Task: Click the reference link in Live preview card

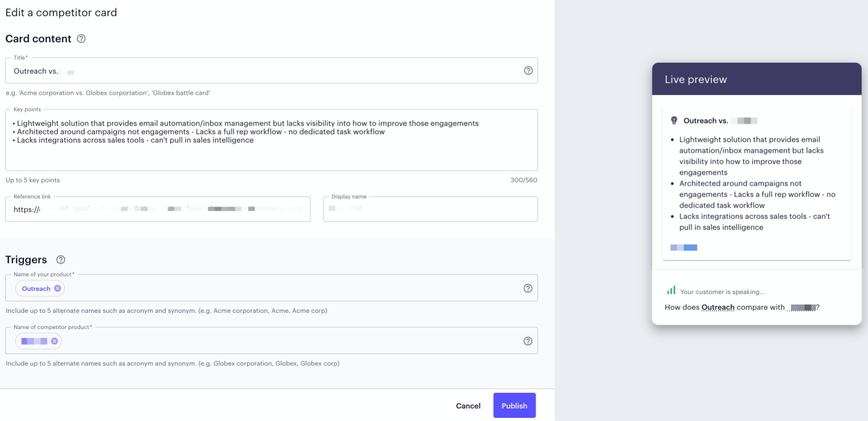Action: point(684,247)
